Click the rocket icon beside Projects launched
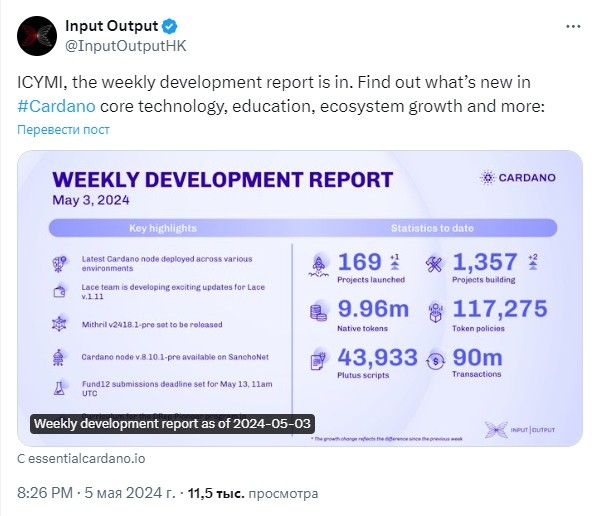Screen dimensions: 596x516 319,265
